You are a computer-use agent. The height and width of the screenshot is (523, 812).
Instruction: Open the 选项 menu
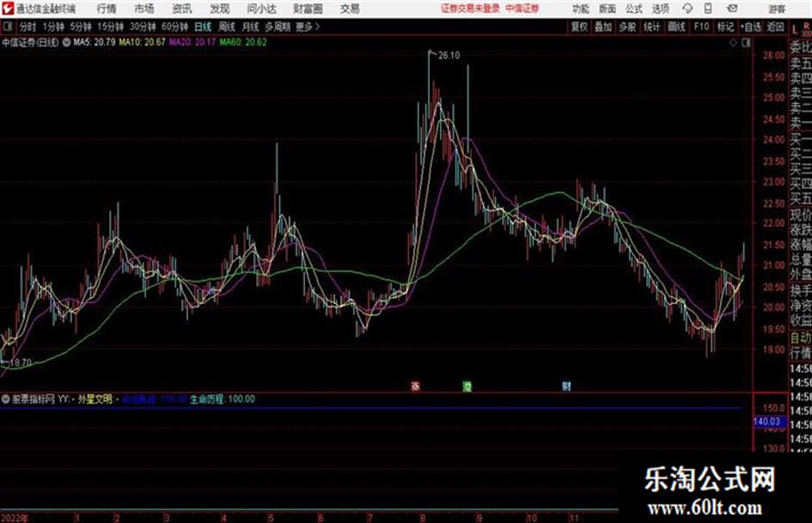pyautogui.click(x=660, y=9)
